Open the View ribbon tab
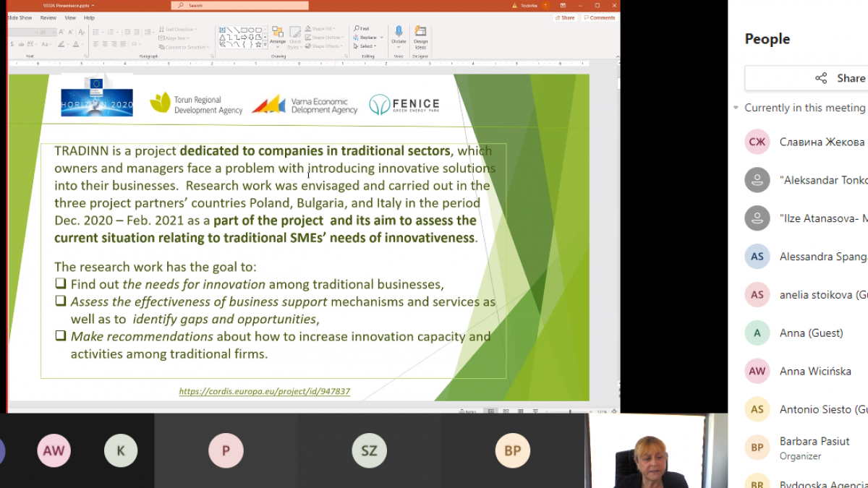 point(70,17)
